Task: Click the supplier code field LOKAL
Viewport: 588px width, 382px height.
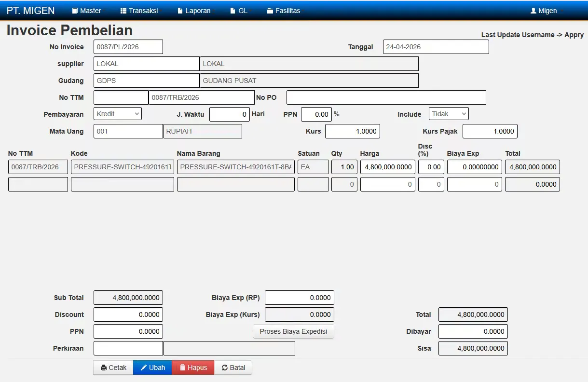Action: point(147,64)
